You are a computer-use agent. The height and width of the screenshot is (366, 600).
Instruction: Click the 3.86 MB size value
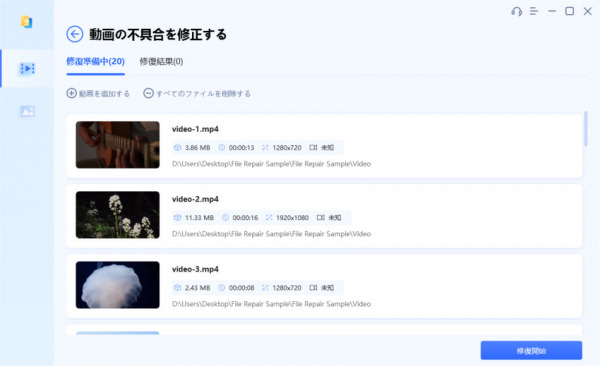point(197,147)
